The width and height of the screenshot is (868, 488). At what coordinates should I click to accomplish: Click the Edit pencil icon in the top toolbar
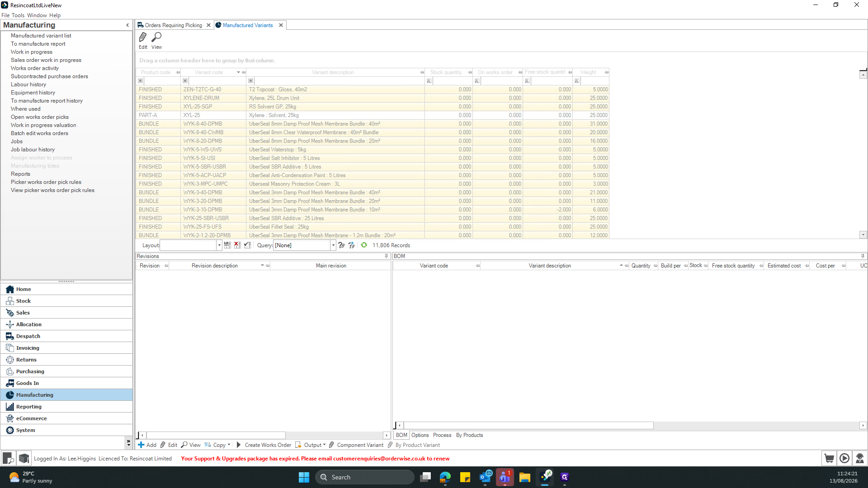tap(143, 37)
